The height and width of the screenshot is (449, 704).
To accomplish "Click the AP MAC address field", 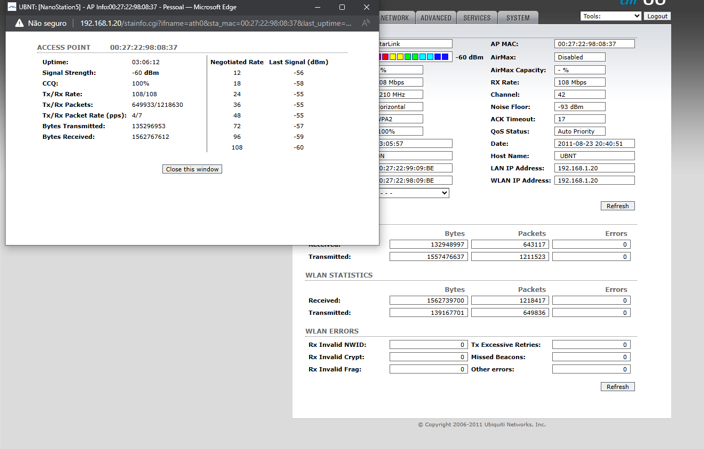I will (594, 44).
